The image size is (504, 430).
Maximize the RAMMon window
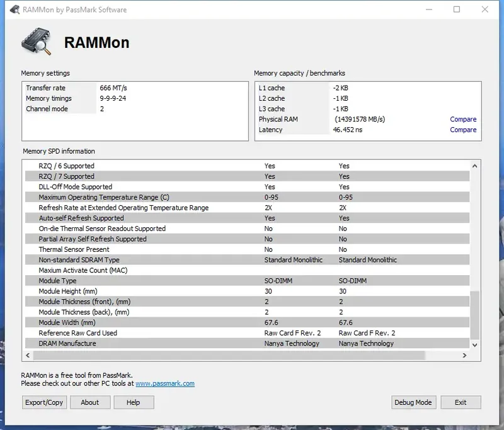click(x=456, y=9)
